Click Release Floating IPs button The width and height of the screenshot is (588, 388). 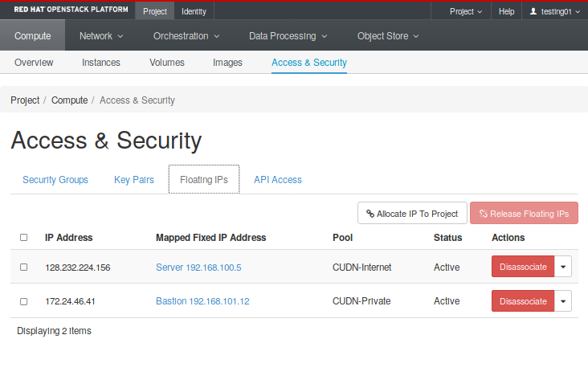coord(524,214)
